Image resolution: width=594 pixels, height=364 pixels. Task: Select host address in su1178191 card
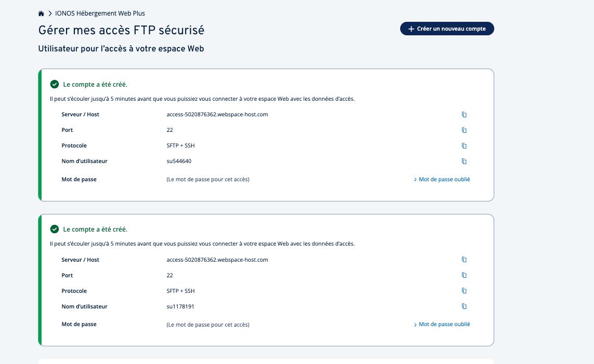217,260
